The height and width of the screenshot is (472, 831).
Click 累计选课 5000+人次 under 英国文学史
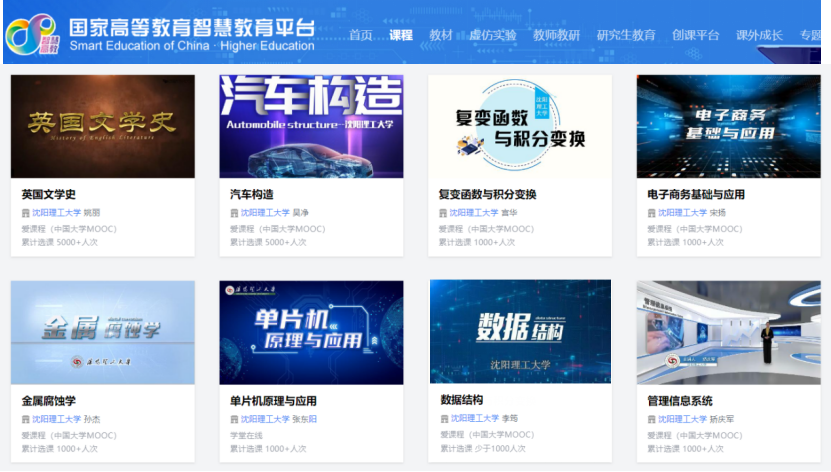59,242
